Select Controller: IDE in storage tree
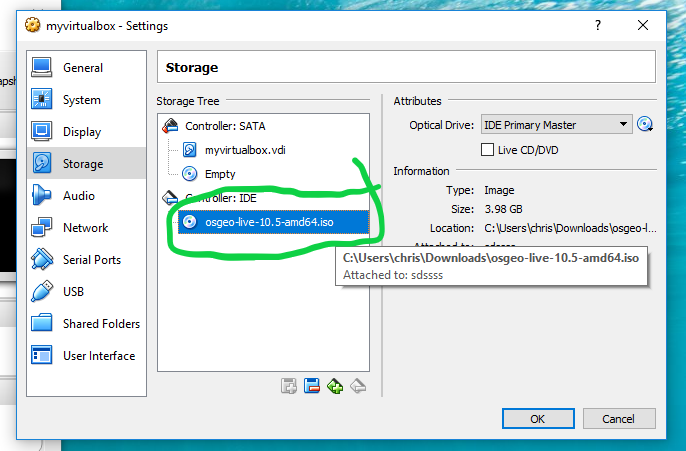 pos(220,198)
